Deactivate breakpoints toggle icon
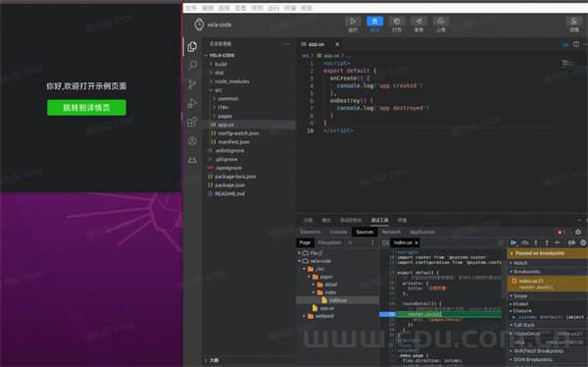 571,243
